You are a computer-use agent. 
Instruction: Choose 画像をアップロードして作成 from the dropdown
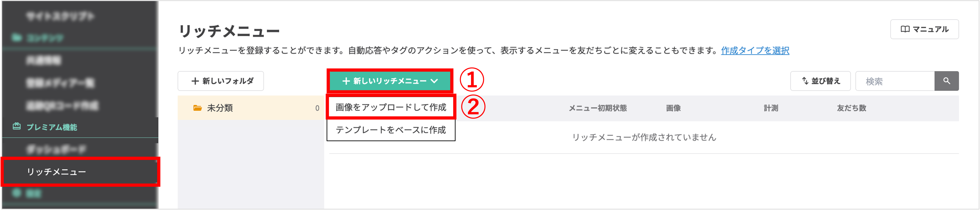coord(391,108)
